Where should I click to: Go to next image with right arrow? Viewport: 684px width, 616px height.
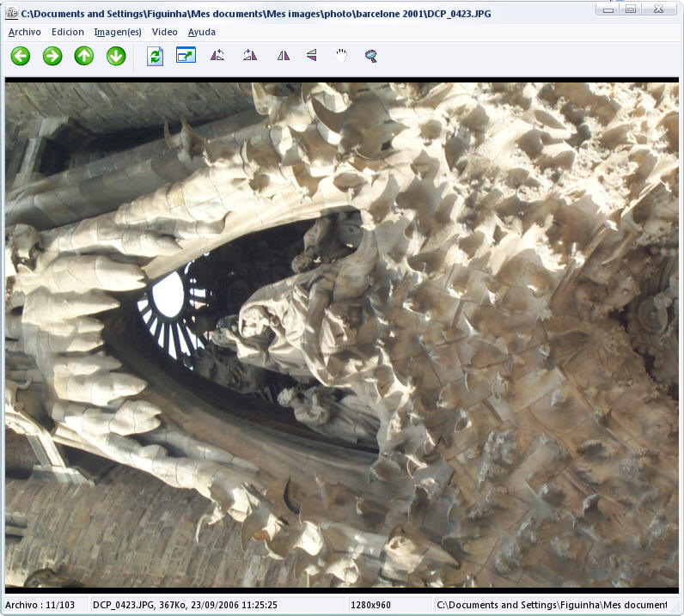point(52,57)
